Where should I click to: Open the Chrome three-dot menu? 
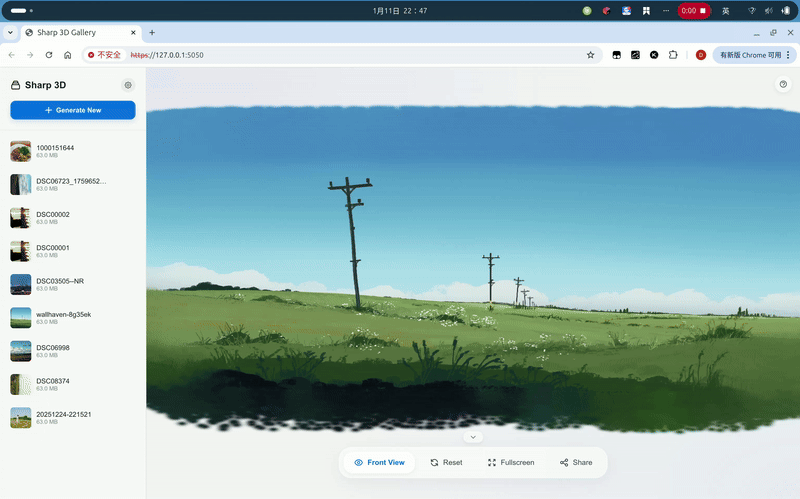click(788, 55)
